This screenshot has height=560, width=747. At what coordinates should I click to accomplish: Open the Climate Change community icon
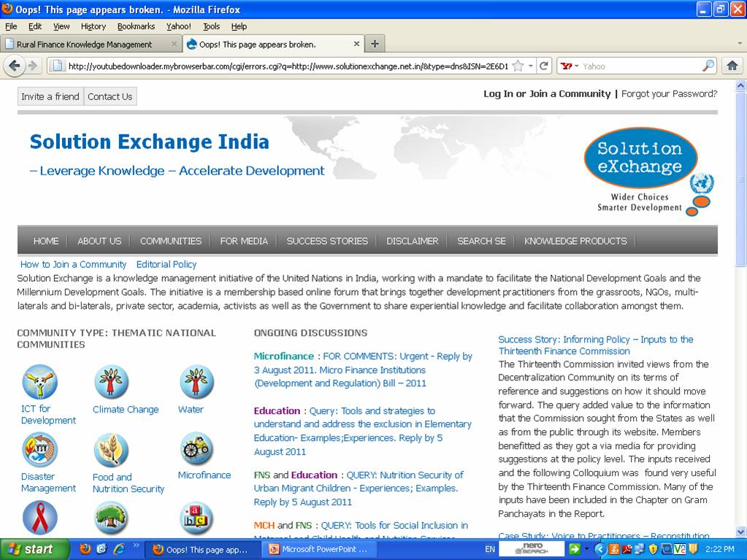(x=111, y=381)
